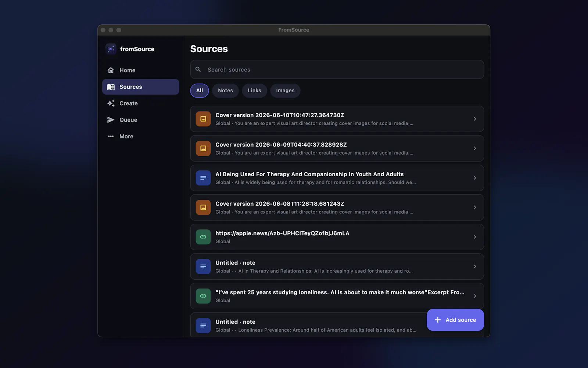Click image icon of Cover version 2026-06-08 row
The height and width of the screenshot is (368, 588).
tap(203, 208)
